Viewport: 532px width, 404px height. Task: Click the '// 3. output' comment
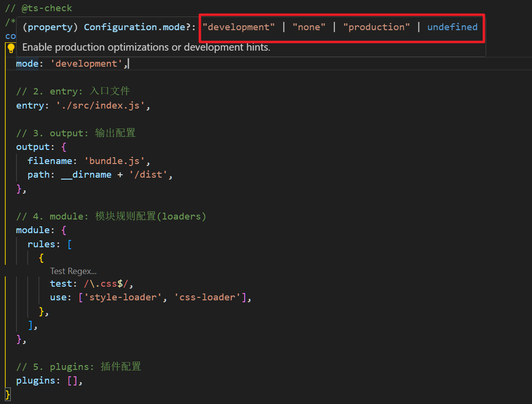[x=76, y=133]
